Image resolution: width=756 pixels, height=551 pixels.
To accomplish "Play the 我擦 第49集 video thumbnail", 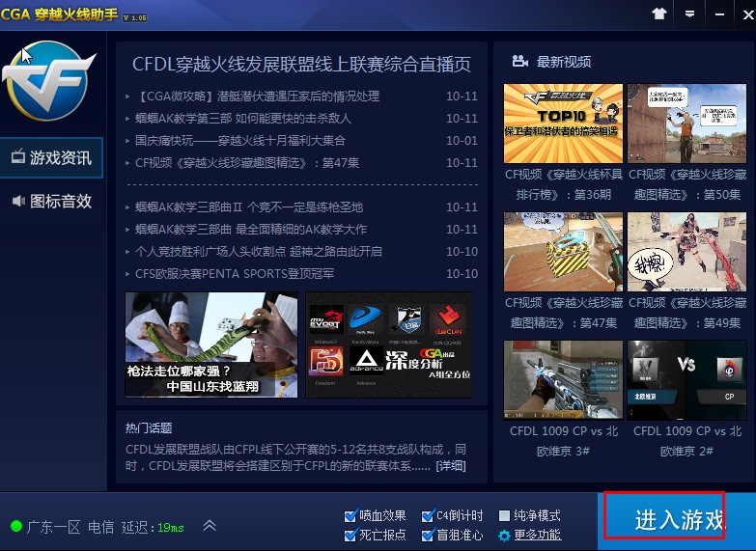I will [686, 252].
